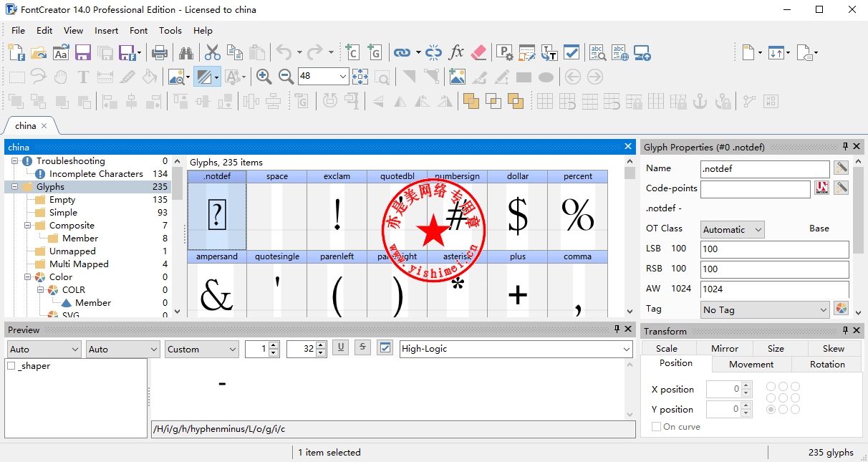
Task: Toggle underline U button in Preview
Action: tap(341, 347)
